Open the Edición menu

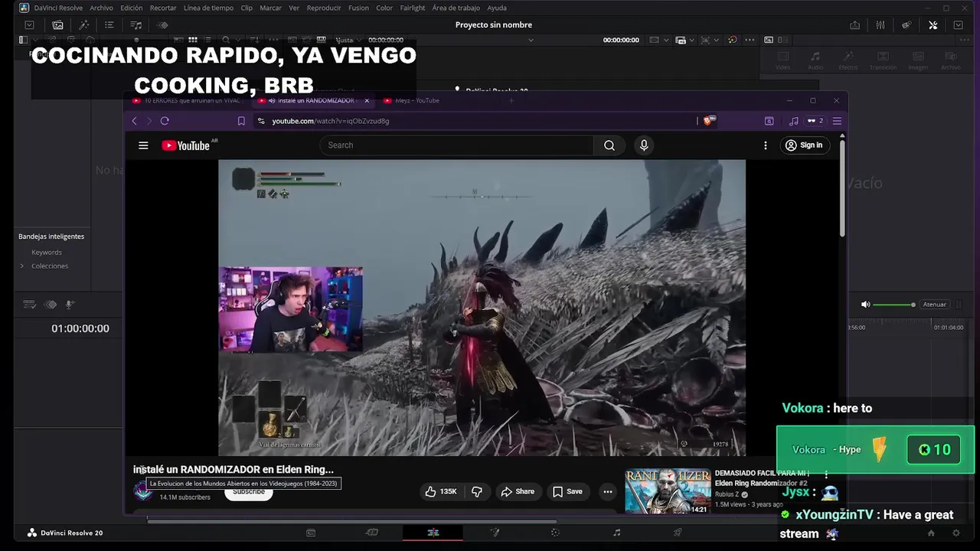coord(131,8)
